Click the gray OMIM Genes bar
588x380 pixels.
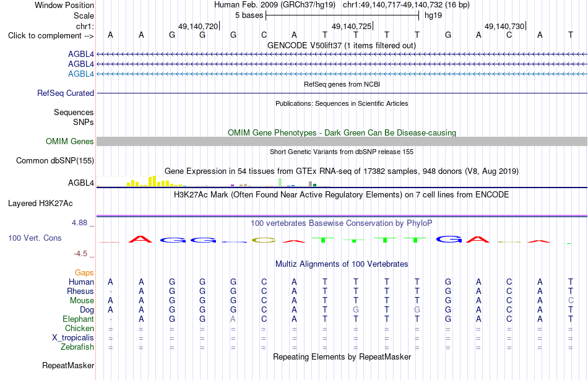(x=342, y=142)
